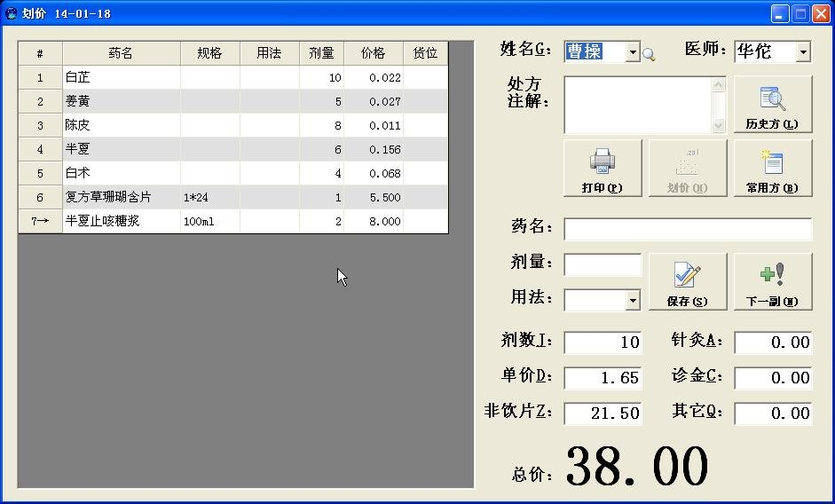Click the 针灸 acupuncture fee field
This screenshot has width=835, height=504.
coord(773,342)
